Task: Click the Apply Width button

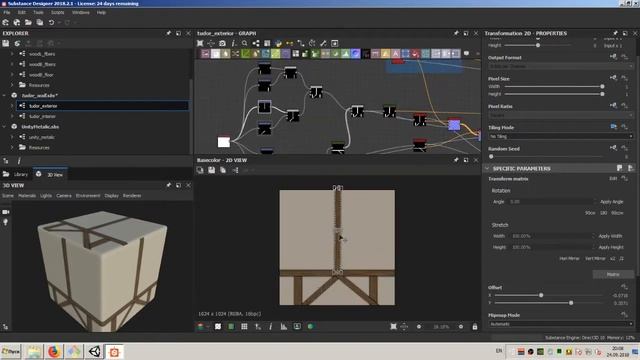Action: tap(611, 236)
